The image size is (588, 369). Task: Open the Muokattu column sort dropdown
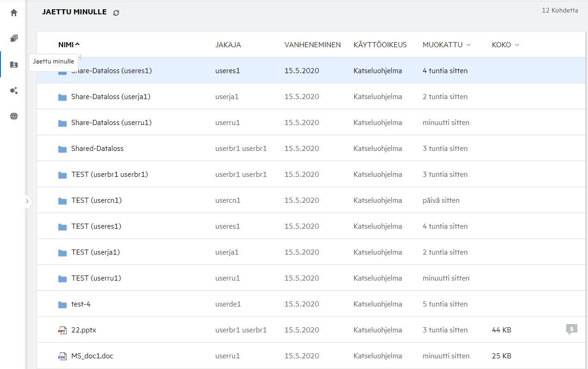click(x=469, y=45)
